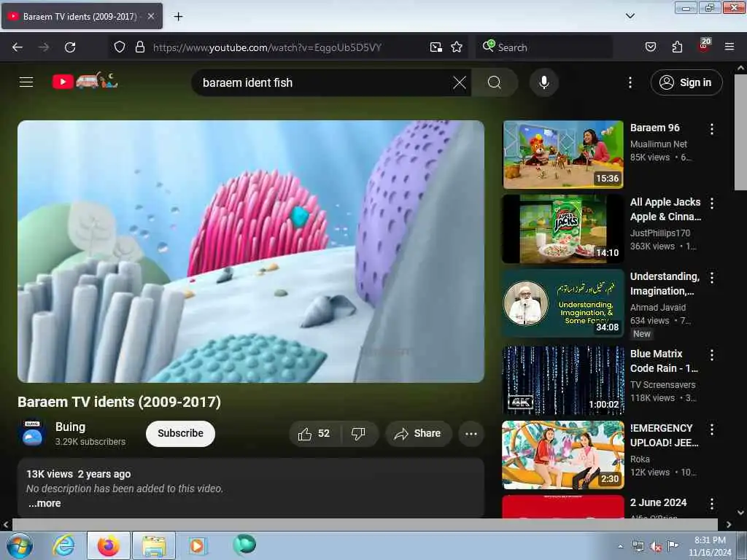The width and height of the screenshot is (747, 560).
Task: Open options for Understanding, Imagination video
Action: pyautogui.click(x=712, y=278)
